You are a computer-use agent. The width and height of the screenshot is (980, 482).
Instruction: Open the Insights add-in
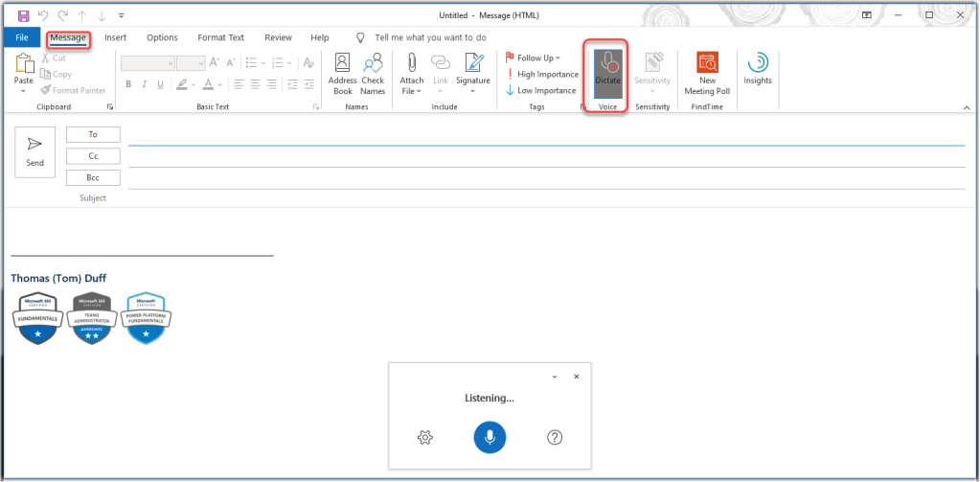click(x=757, y=69)
